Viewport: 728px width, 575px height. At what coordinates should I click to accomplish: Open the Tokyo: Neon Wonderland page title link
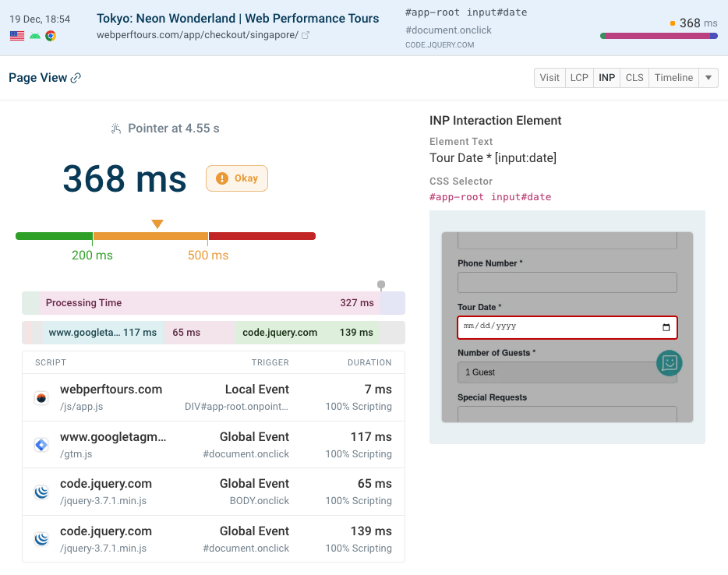point(238,18)
